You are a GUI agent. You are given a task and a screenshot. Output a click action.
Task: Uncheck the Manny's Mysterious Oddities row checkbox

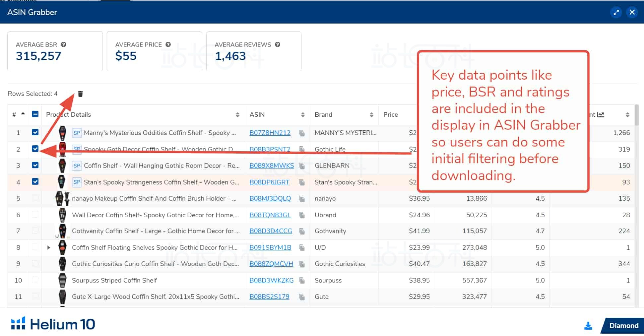(x=35, y=132)
